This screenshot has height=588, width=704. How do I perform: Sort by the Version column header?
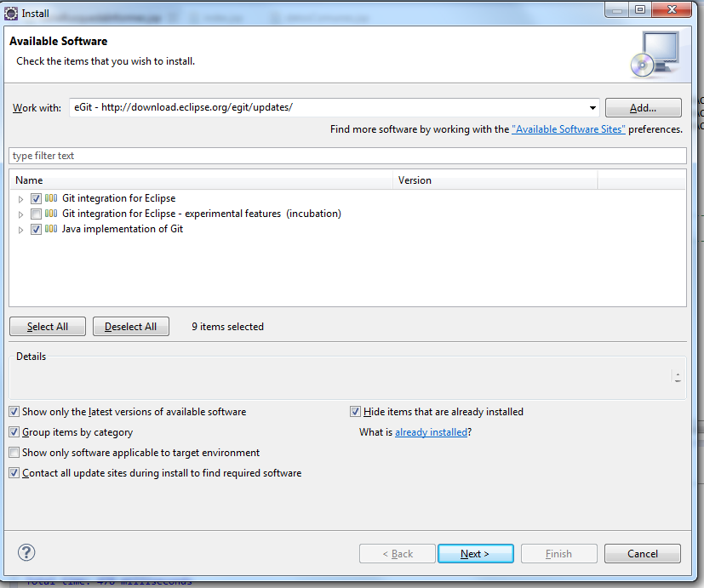495,180
